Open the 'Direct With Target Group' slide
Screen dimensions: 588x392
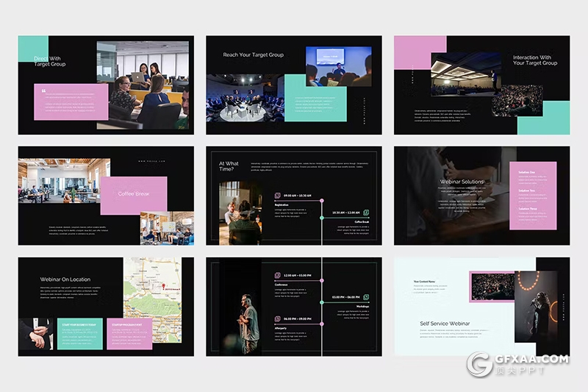point(106,85)
